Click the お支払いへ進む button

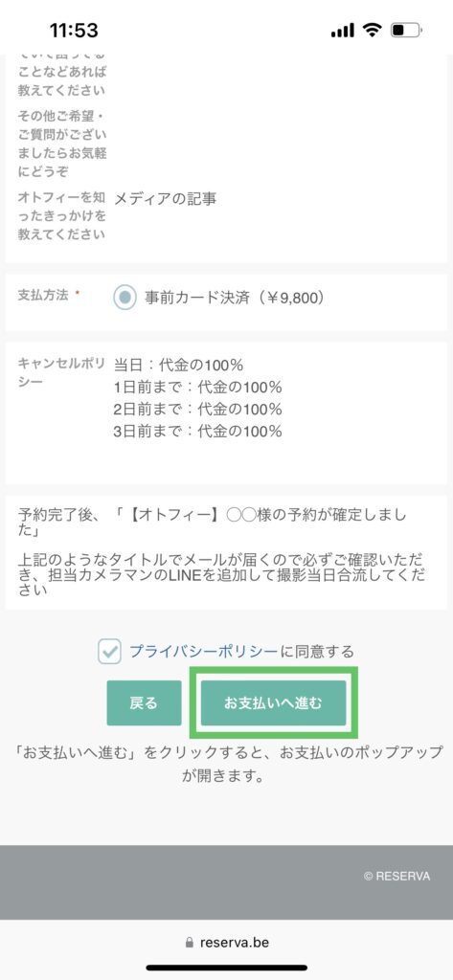[273, 703]
